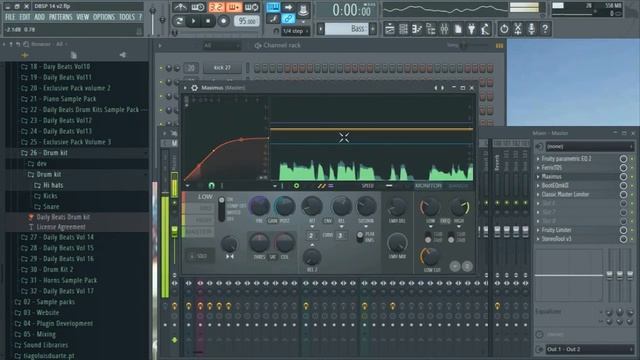Open the mixer input (none) dropdown

589,146
